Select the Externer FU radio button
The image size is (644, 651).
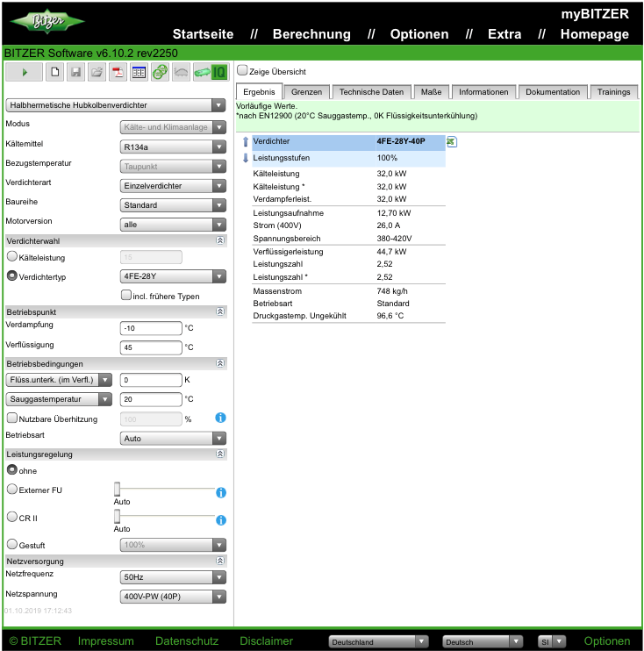[12, 489]
